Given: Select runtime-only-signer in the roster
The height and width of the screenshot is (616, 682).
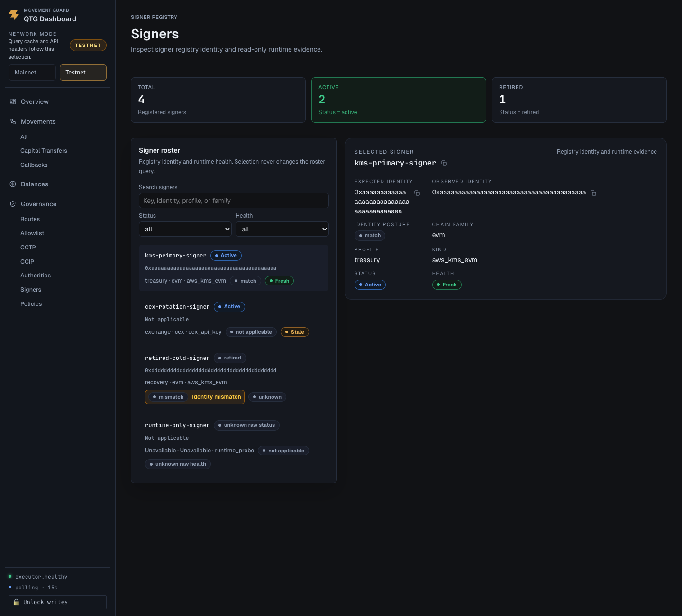Looking at the screenshot, I should point(234,444).
